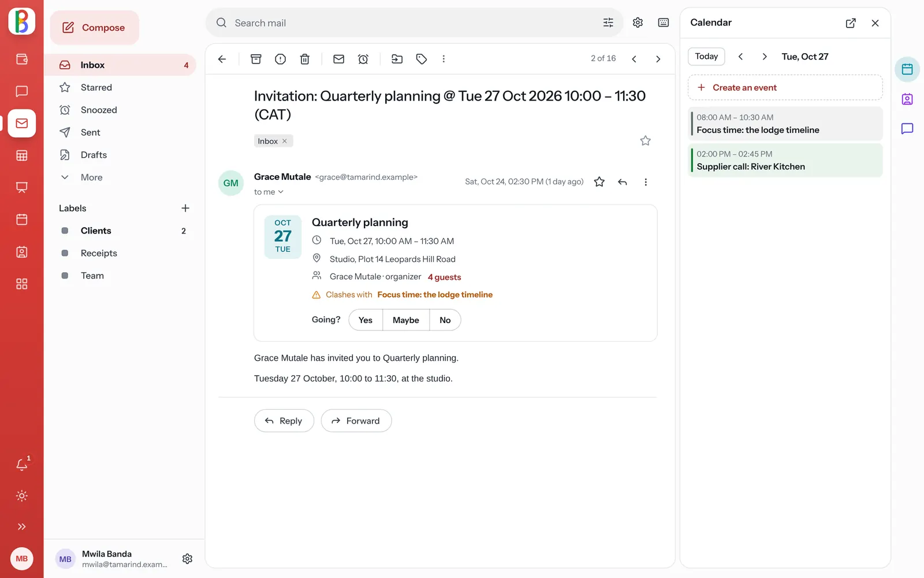This screenshot has height=578, width=924.
Task: Mark email as unread envelope icon
Action: [339, 59]
